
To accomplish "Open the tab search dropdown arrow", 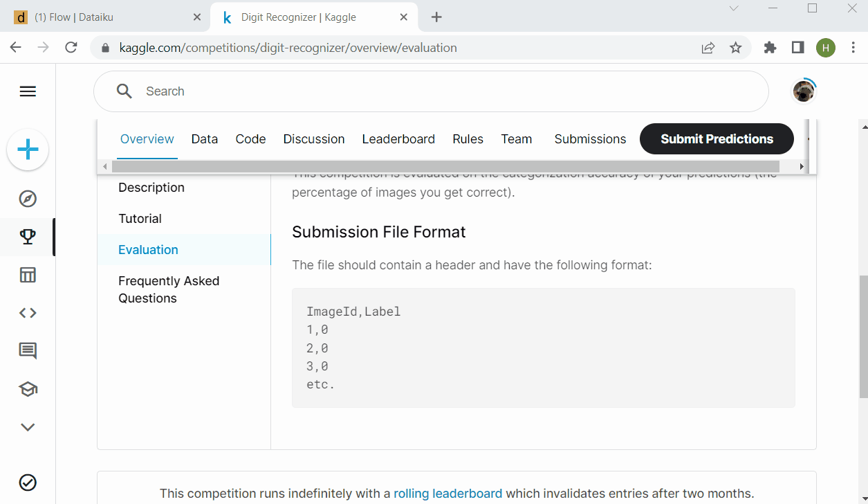I will tap(734, 8).
